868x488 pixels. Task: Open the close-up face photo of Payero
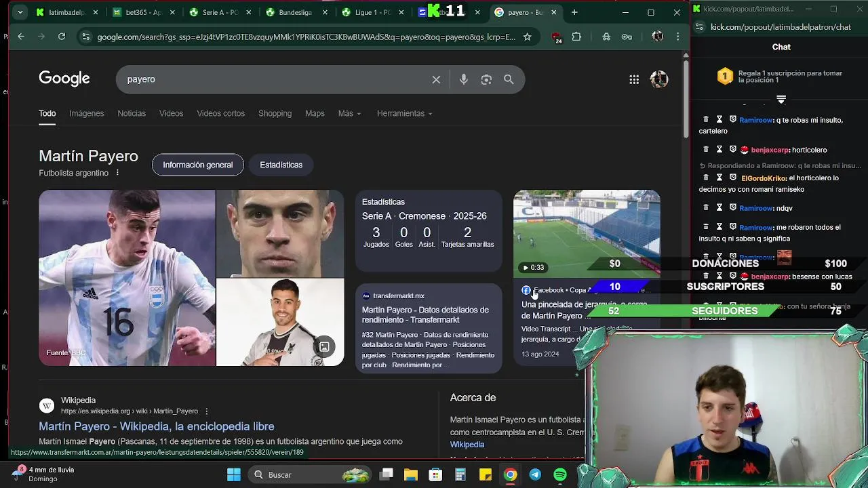point(280,233)
